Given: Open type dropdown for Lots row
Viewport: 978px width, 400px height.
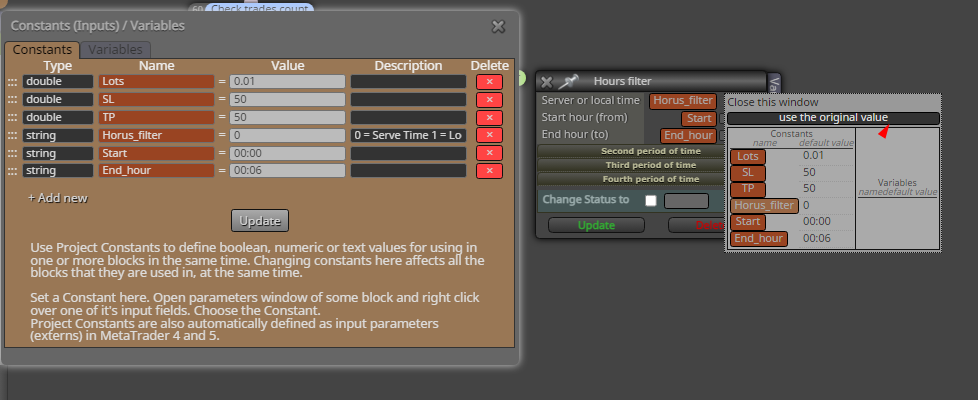Looking at the screenshot, I should 57,82.
